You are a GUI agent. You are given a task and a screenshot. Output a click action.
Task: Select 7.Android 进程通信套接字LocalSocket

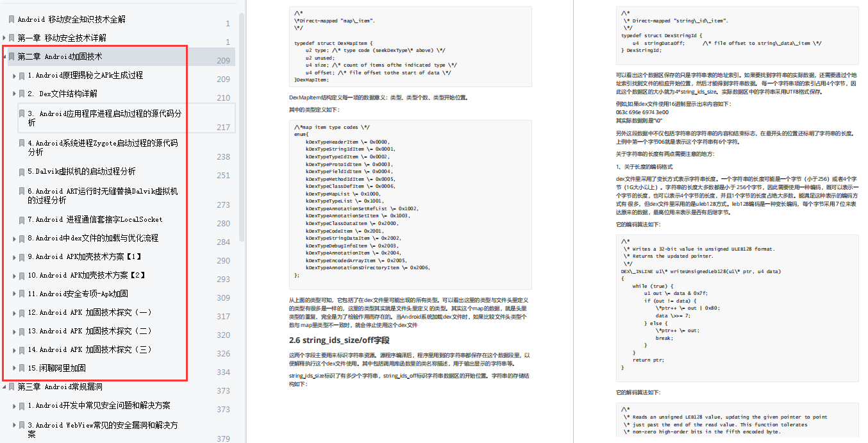tap(96, 220)
